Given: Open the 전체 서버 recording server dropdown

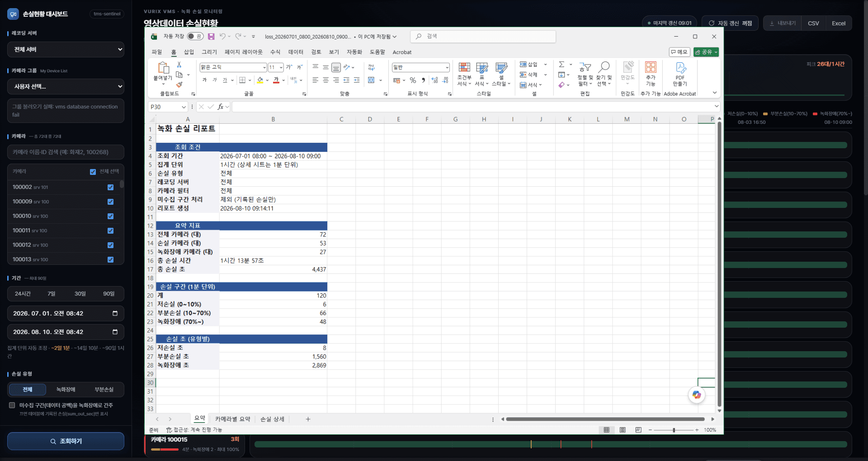Looking at the screenshot, I should pyautogui.click(x=66, y=49).
